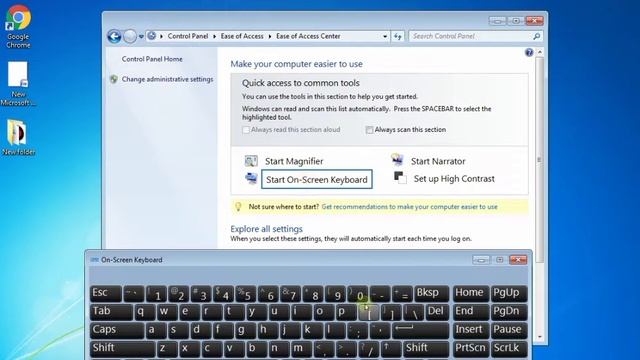The width and height of the screenshot is (640, 360).
Task: Click the Start On-Screen Keyboard icon
Action: click(251, 178)
